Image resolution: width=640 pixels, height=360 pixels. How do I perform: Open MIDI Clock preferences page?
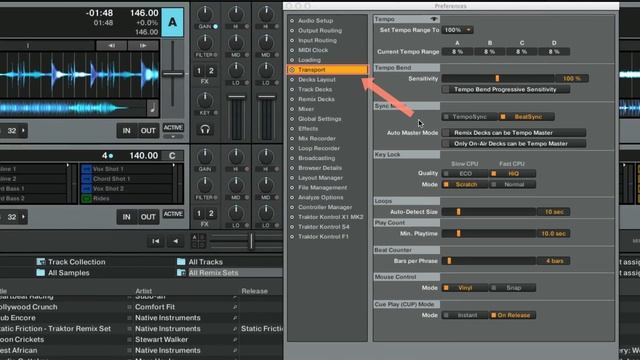click(x=313, y=50)
